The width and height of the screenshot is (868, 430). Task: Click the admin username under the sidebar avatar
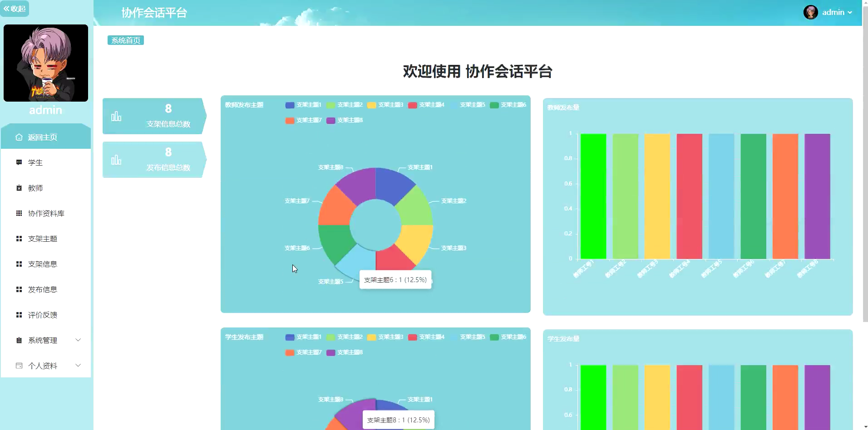tap(46, 110)
